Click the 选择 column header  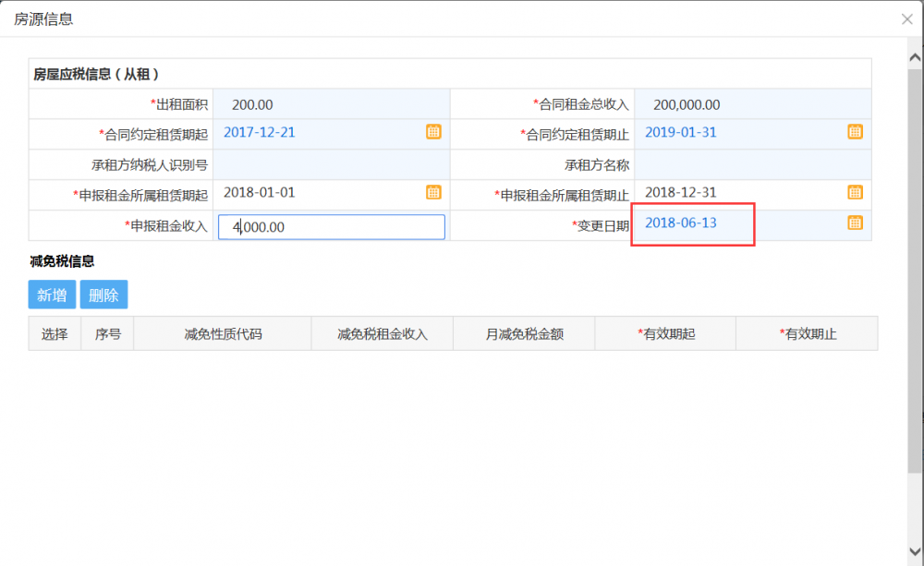55,334
